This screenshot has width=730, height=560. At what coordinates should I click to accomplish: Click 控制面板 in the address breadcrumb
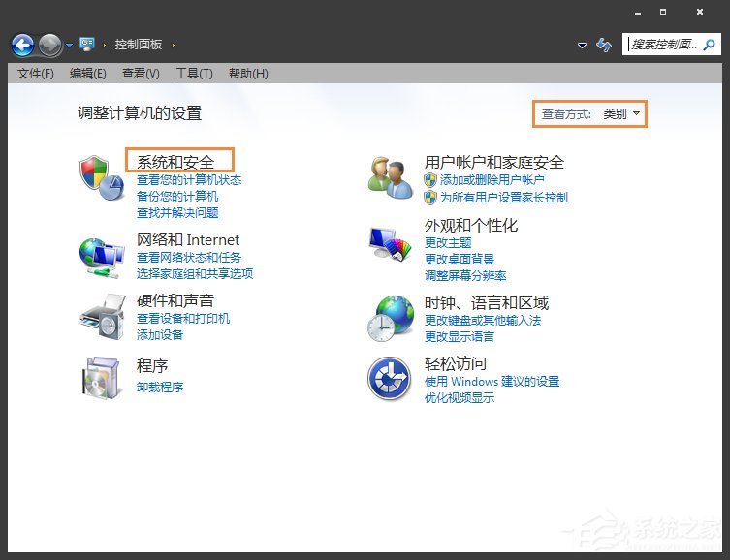click(x=139, y=45)
